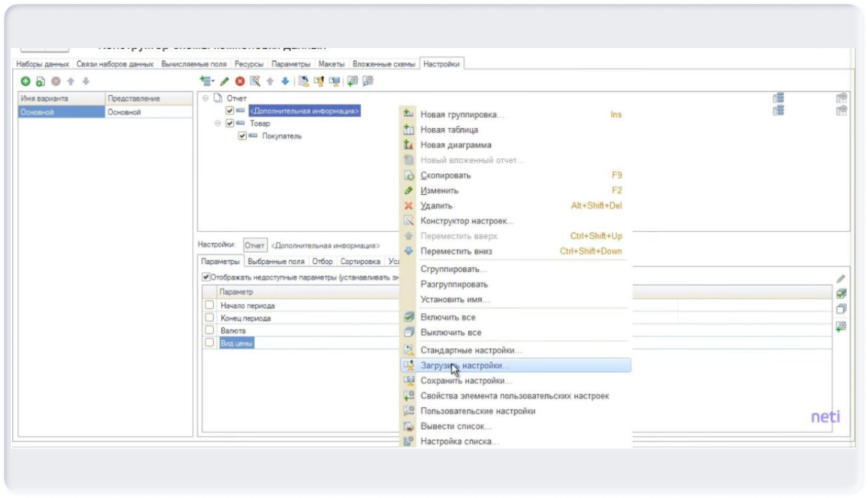The height and width of the screenshot is (498, 868).
Task: Switch to the Вычисляемые поля tab
Action: [x=194, y=64]
